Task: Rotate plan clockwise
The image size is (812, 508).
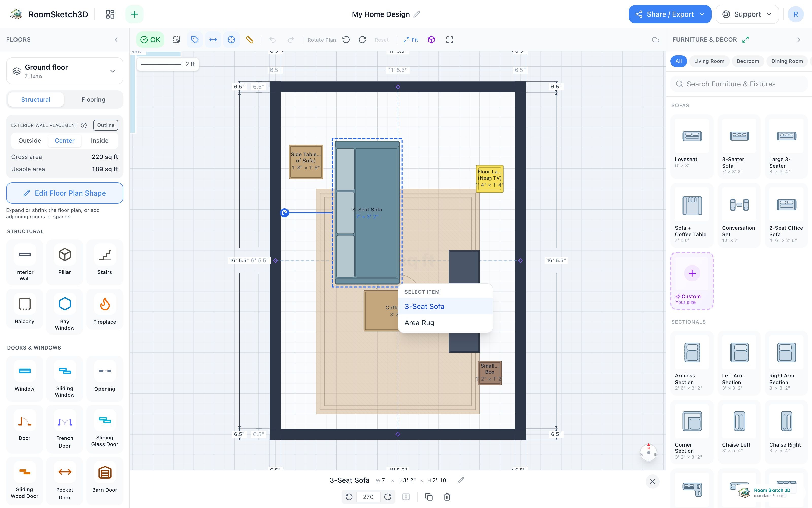Action: (x=362, y=40)
